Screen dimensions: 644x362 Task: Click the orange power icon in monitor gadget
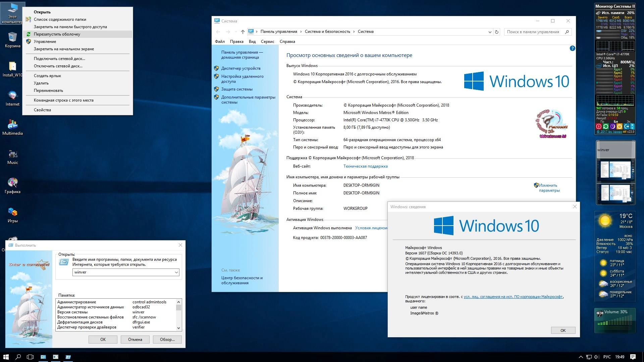619,126
